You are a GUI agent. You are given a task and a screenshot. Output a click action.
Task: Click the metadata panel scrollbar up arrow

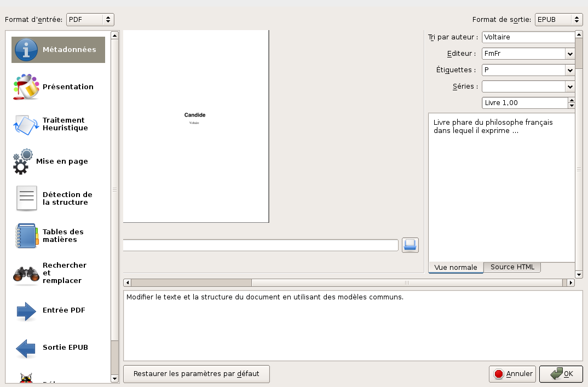tap(579, 34)
